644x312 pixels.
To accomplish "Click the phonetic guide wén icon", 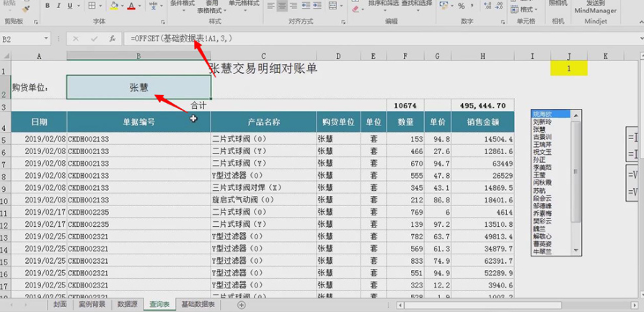I will tap(153, 5).
